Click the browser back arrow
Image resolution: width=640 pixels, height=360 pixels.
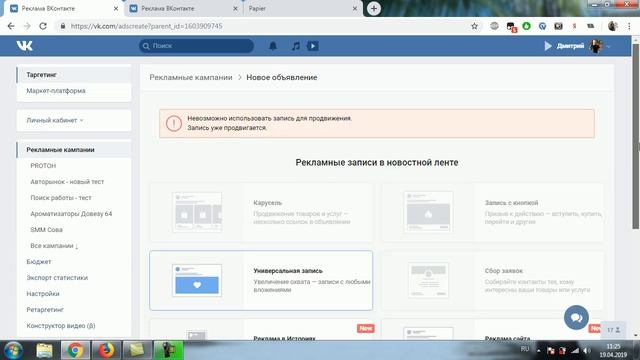click(x=11, y=26)
